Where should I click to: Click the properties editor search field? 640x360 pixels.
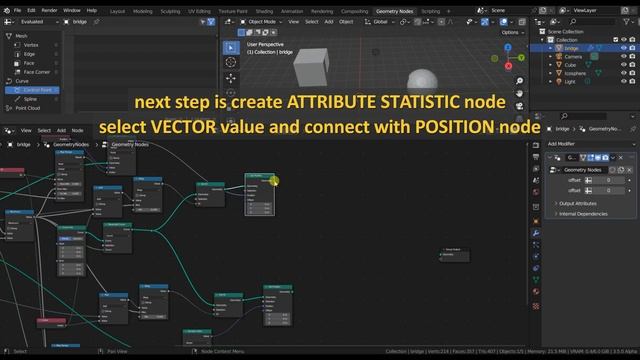pyautogui.click(x=584, y=116)
